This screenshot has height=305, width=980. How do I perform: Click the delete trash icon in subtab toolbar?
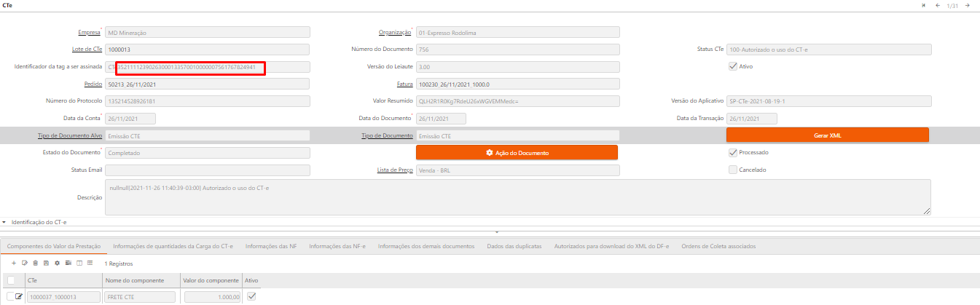[x=35, y=263]
